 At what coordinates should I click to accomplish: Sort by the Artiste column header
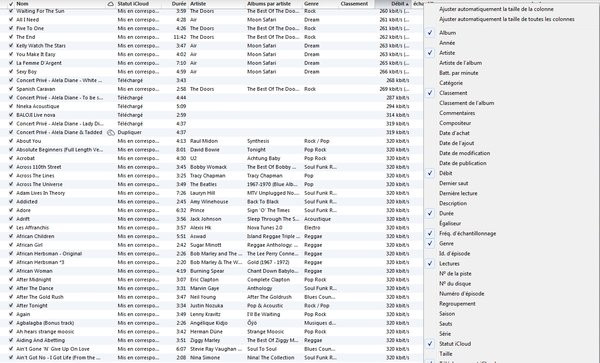[198, 4]
